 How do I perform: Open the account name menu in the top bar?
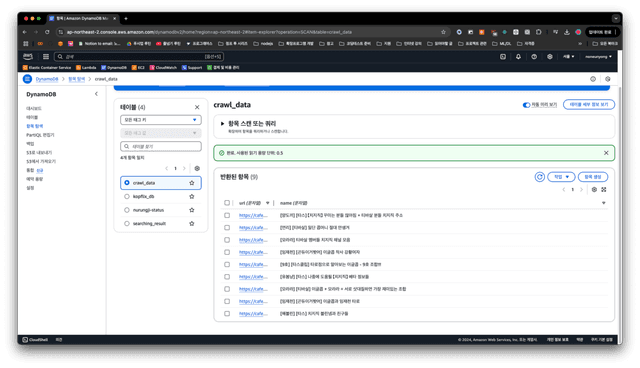598,57
